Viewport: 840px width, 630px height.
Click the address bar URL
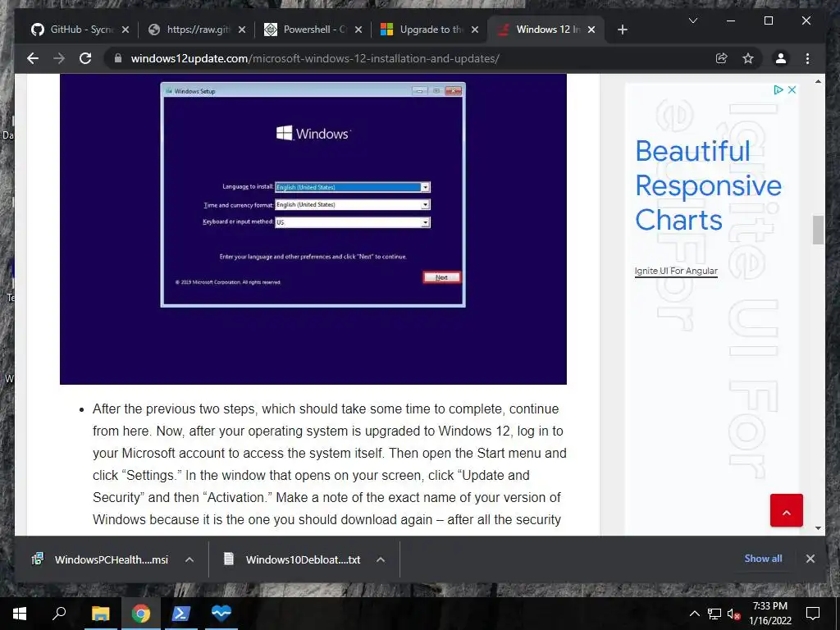click(315, 58)
